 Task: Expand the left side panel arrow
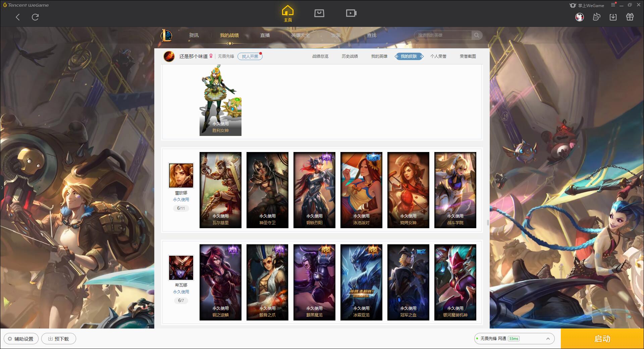pyautogui.click(x=2, y=188)
